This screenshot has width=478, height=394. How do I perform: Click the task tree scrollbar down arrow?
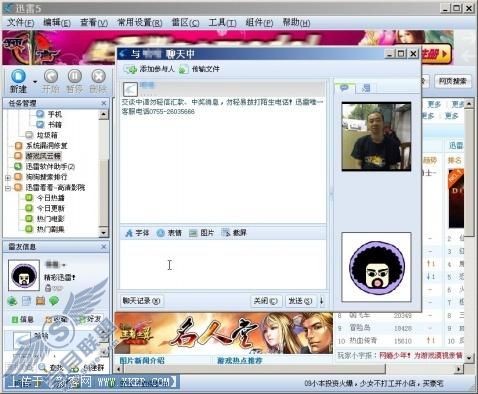(104, 232)
